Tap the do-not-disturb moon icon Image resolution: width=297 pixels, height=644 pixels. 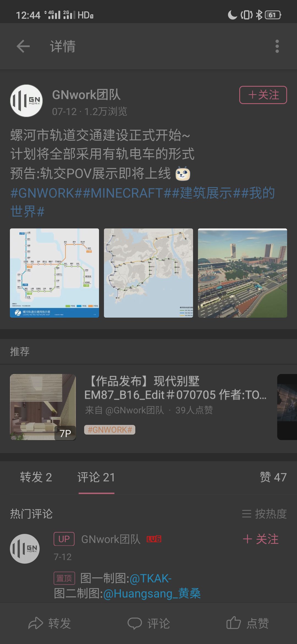coord(232,15)
